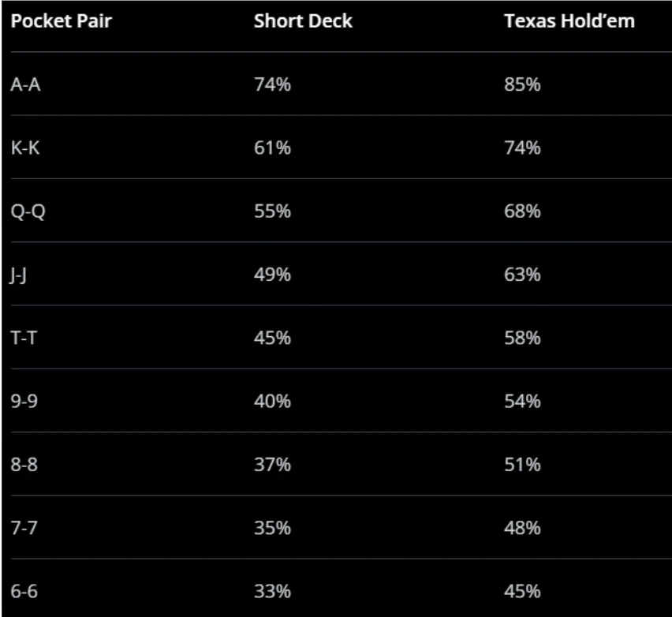This screenshot has height=617, width=672.
Task: Select the 9-9 pocket pair cell
Action: pos(24,401)
